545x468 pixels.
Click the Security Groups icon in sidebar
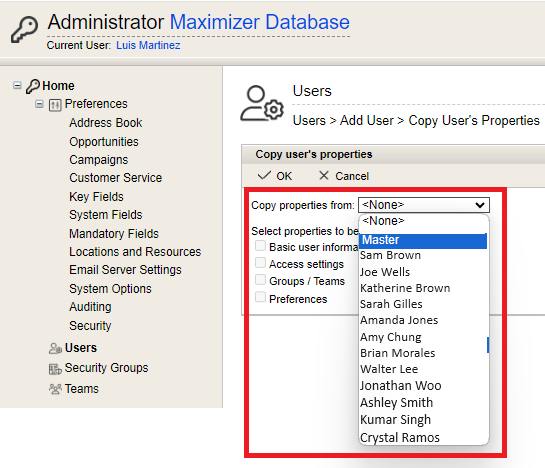click(55, 369)
